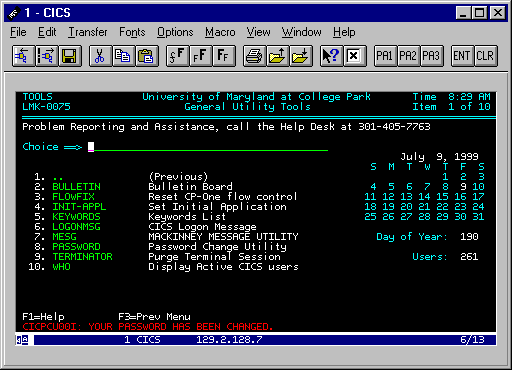This screenshot has width=512, height=370.
Task: Maximize the CICS window
Action: (479, 13)
